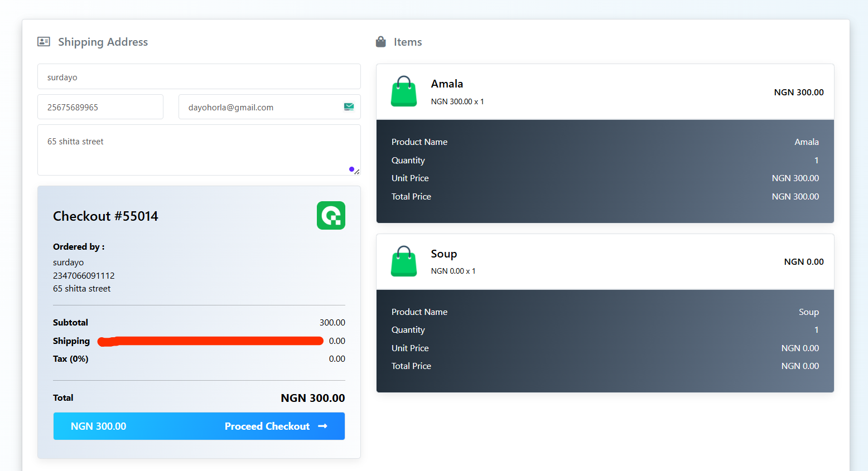The width and height of the screenshot is (868, 471).
Task: Collapse the Soup item header
Action: pyautogui.click(x=605, y=262)
